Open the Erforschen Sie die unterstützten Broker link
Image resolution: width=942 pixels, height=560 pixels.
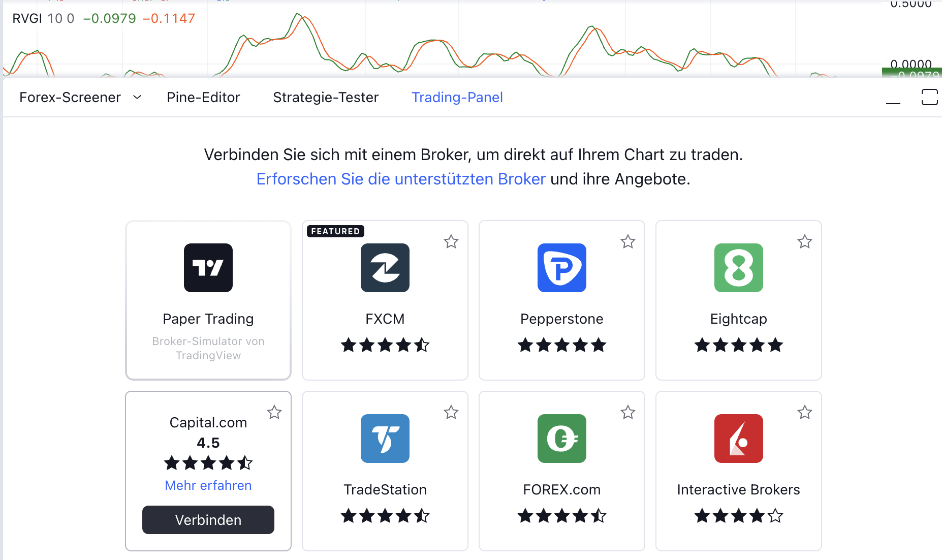coord(401,179)
